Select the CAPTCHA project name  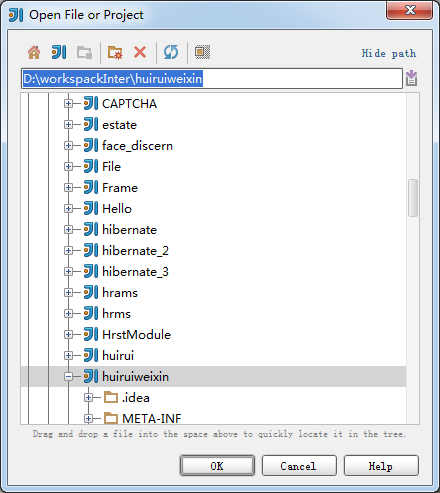point(129,104)
